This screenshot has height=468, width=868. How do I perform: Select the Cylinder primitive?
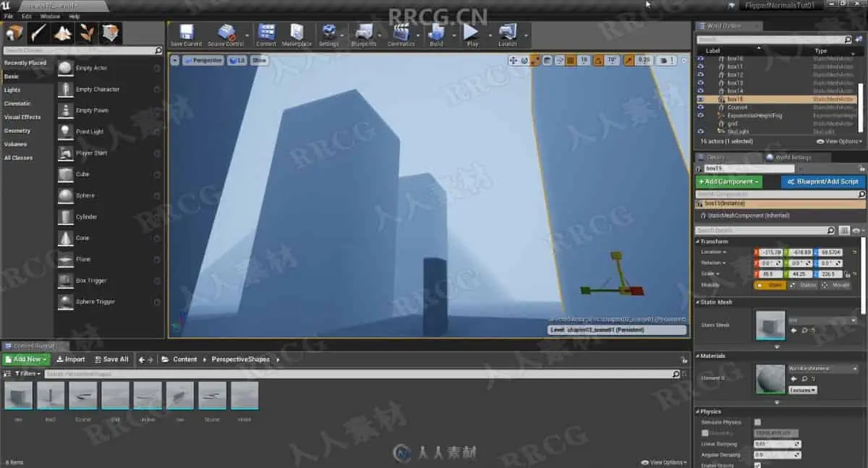(110, 217)
